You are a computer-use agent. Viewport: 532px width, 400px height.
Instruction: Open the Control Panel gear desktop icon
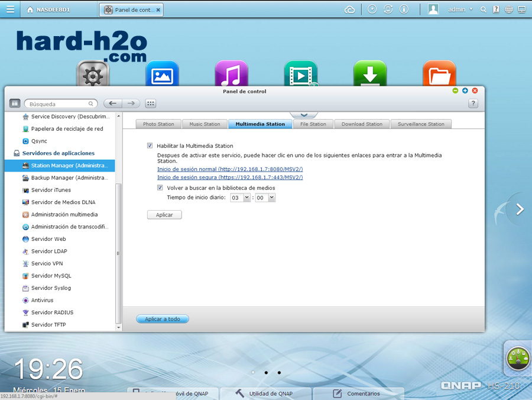coord(93,73)
